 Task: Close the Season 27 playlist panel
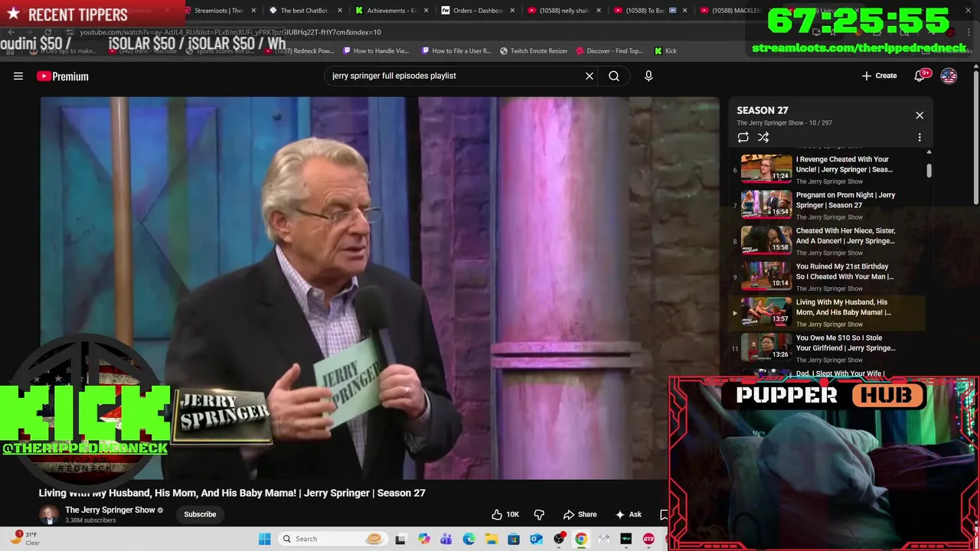point(920,116)
